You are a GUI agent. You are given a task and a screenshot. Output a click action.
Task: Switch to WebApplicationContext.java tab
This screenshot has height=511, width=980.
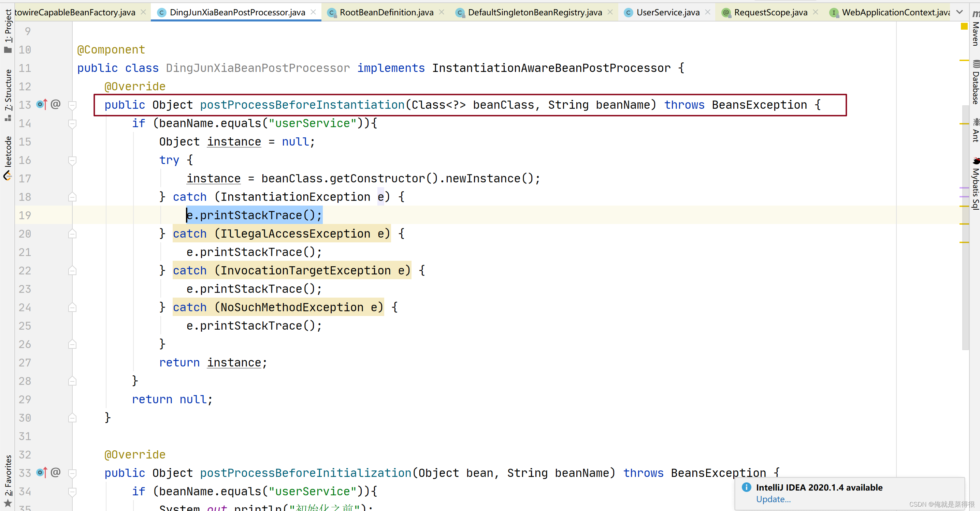(890, 12)
